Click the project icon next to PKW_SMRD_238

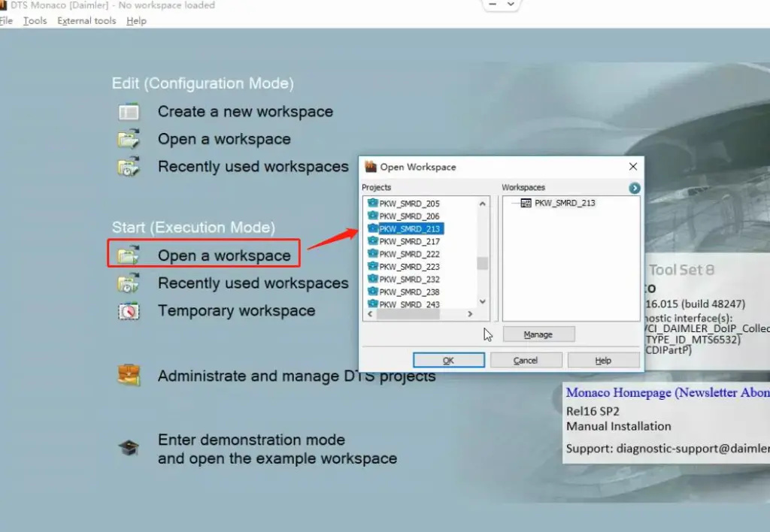[373, 292]
